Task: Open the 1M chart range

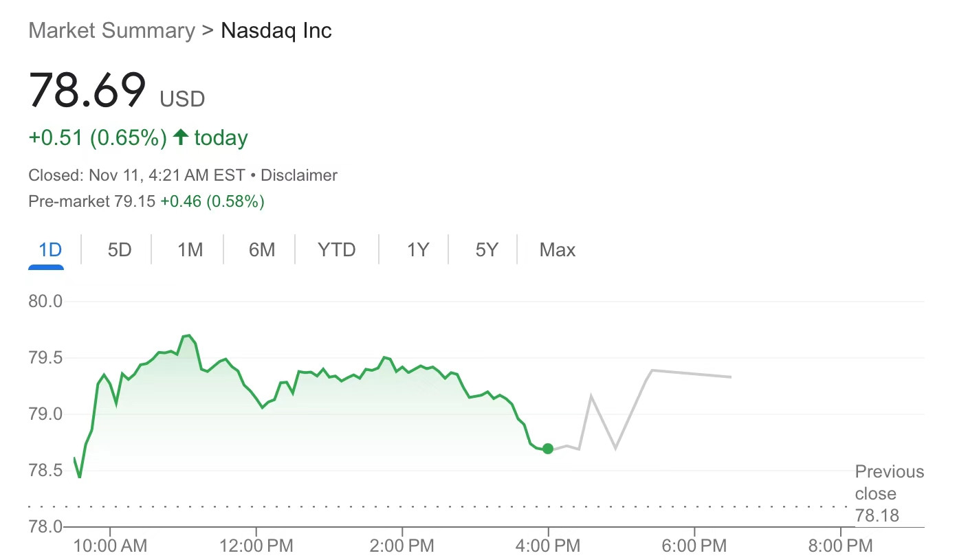Action: tap(190, 250)
